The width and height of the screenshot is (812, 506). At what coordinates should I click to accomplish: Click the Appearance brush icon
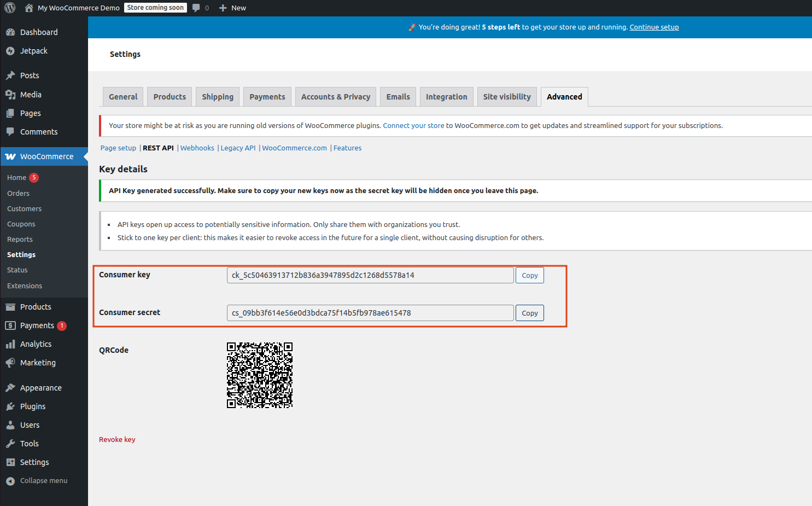[x=10, y=388]
